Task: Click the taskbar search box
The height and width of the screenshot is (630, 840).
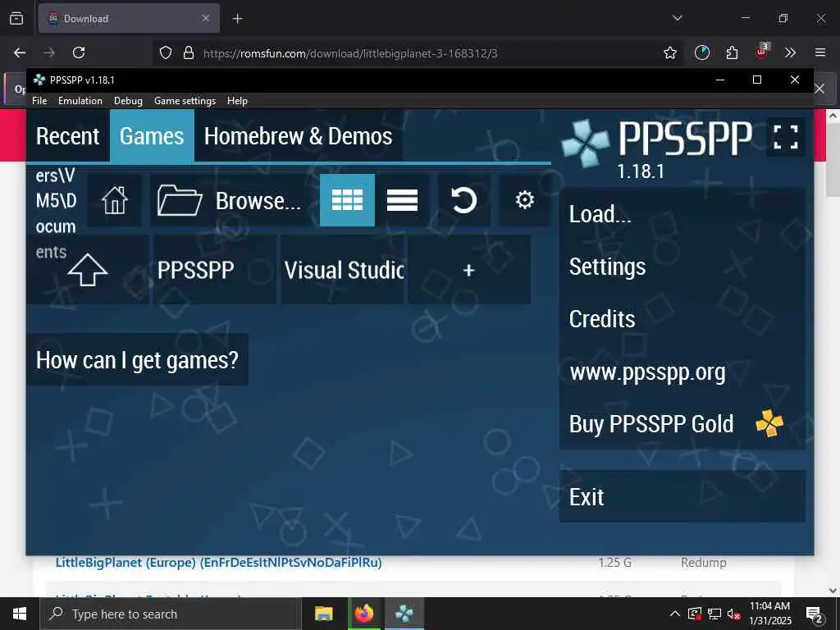Action: (x=171, y=614)
